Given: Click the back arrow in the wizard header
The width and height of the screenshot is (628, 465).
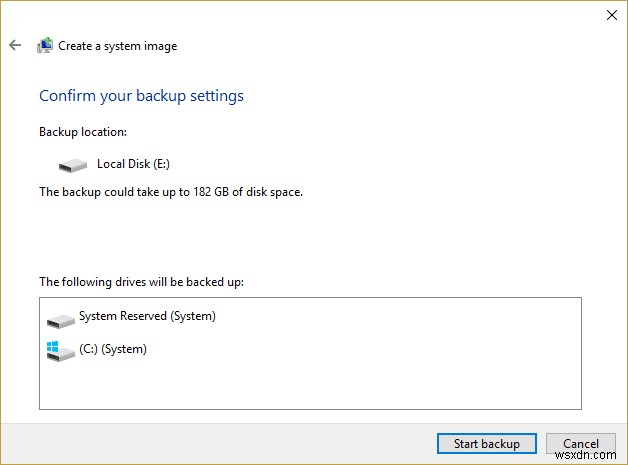Looking at the screenshot, I should (15, 45).
